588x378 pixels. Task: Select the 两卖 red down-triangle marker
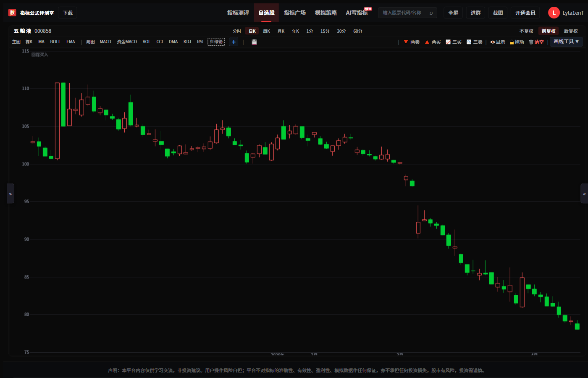pyautogui.click(x=412, y=42)
